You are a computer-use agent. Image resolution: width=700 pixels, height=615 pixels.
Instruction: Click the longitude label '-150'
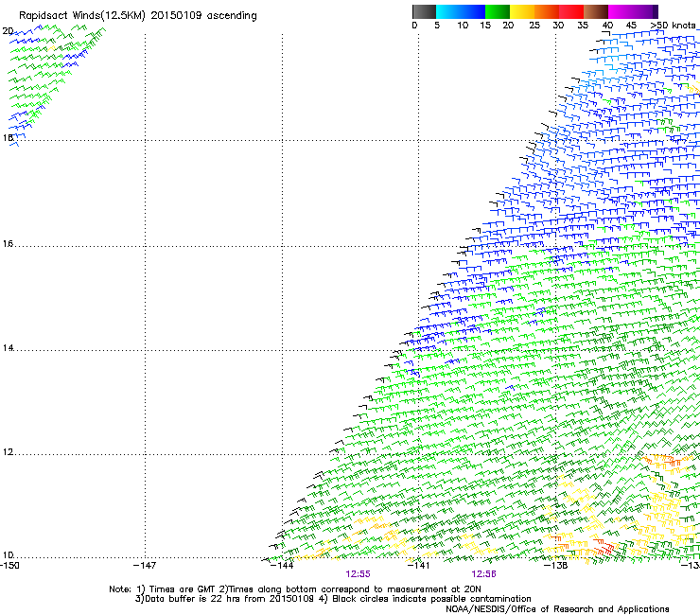(9, 566)
